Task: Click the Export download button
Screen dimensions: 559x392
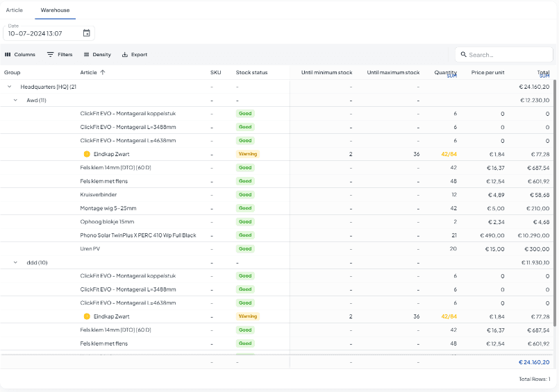Action: [x=134, y=55]
